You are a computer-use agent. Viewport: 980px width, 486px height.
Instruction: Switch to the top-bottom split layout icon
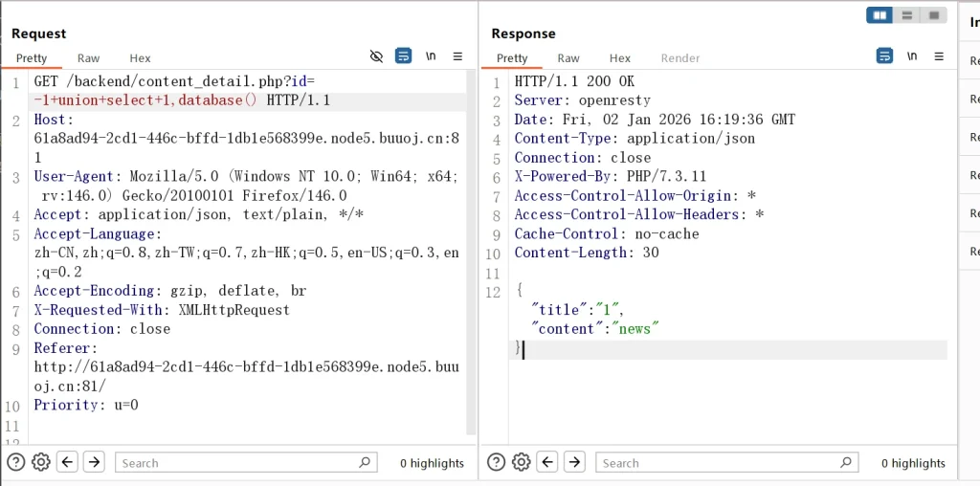[x=906, y=15]
